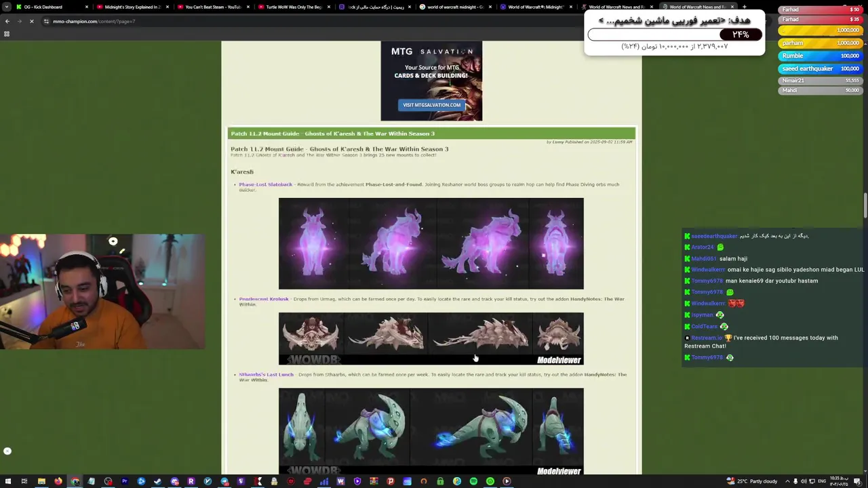Image resolution: width=868 pixels, height=488 pixels.
Task: Click Nimair21's 55,555 donation entry
Action: click(x=820, y=81)
